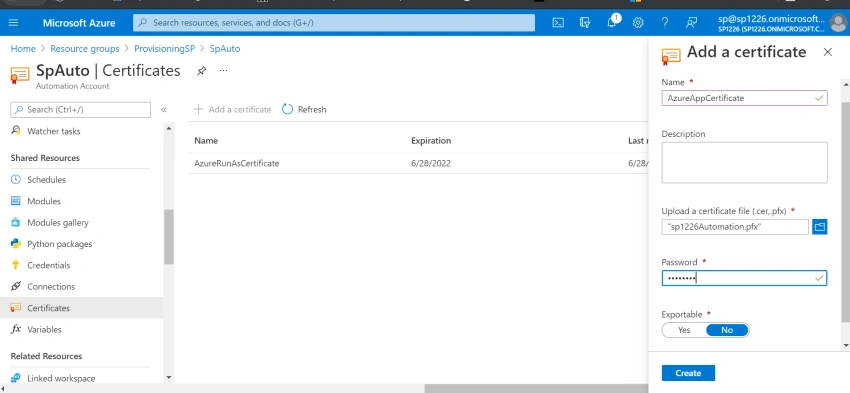Click the top search resources bar

point(334,23)
